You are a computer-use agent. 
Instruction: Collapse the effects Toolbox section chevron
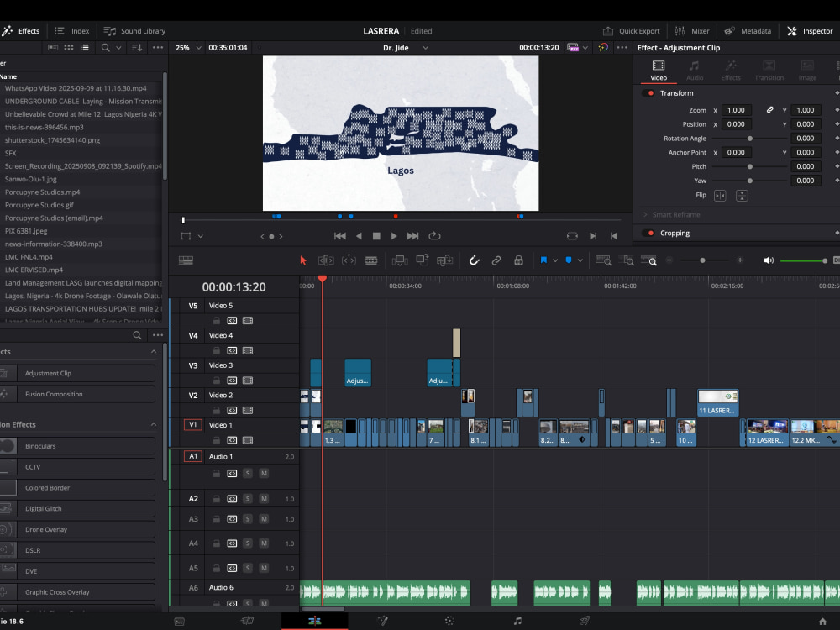coord(154,351)
